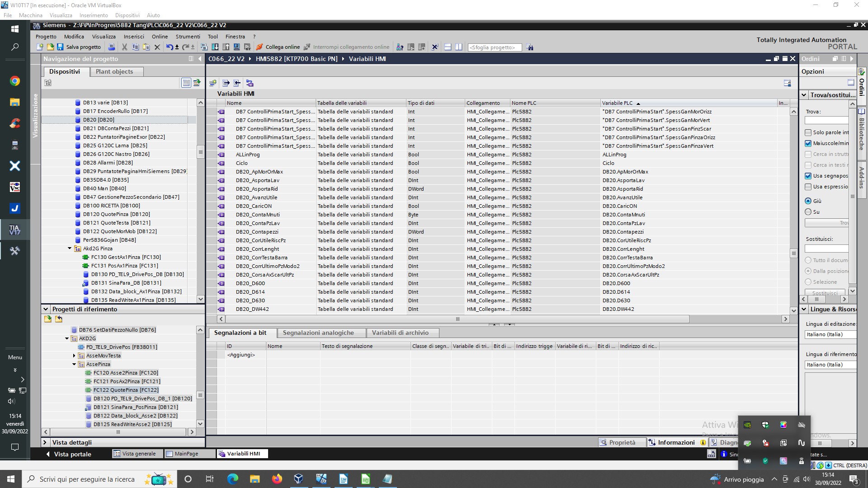This screenshot has height=488, width=868.
Task: Uncheck Maiuscole/minuscole checkbox
Action: (808, 143)
